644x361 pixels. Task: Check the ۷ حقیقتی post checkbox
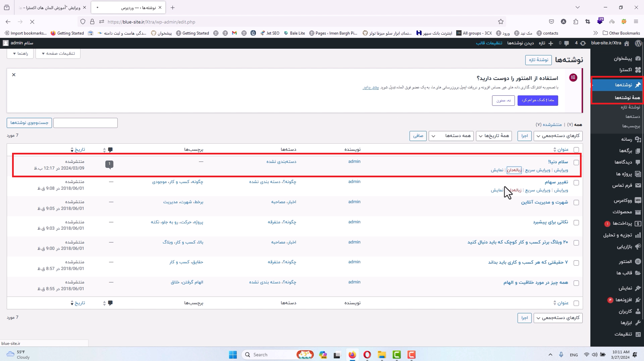pos(576,263)
